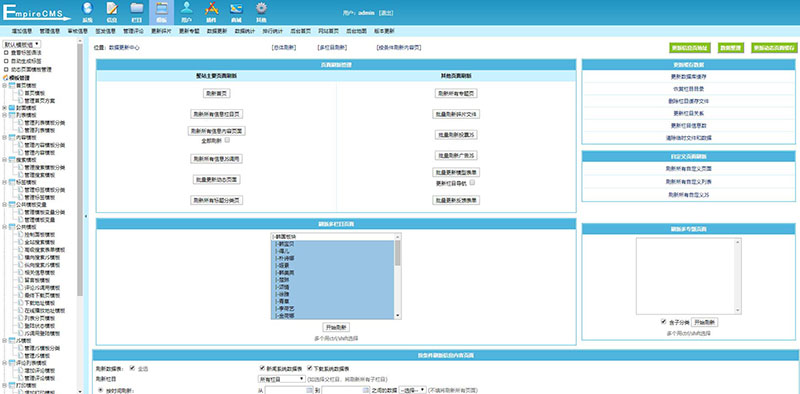The height and width of the screenshot is (394, 800).
Task: Open the 增加信息 submenu item
Action: pyautogui.click(x=22, y=31)
